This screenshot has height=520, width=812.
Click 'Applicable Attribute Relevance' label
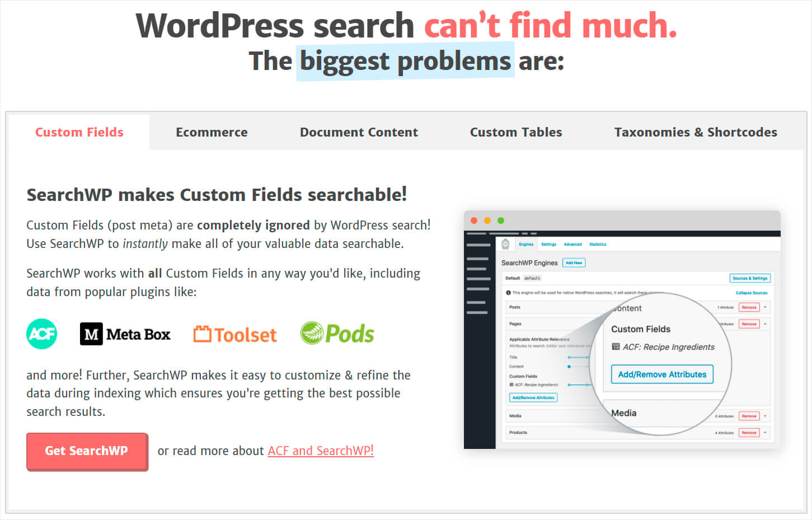pos(539,339)
